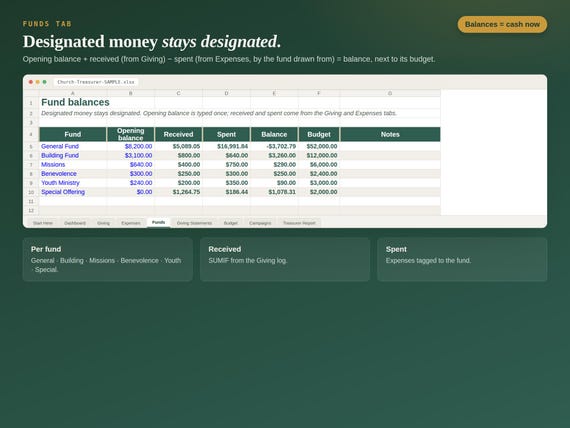The image size is (570, 428).
Task: Open the Start Here sheet tab
Action: point(43,223)
